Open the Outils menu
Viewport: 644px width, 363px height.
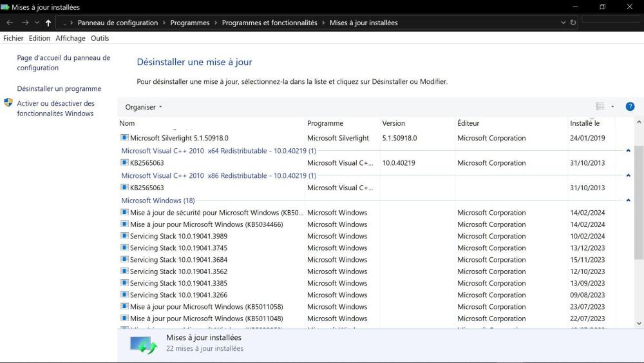(x=100, y=38)
